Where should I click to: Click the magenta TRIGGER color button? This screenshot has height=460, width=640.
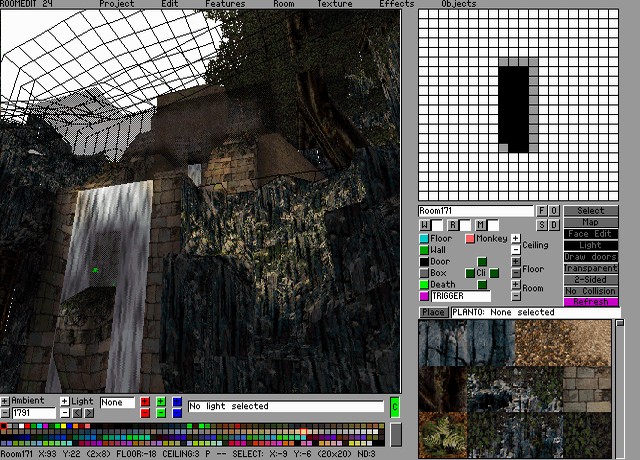[424, 296]
